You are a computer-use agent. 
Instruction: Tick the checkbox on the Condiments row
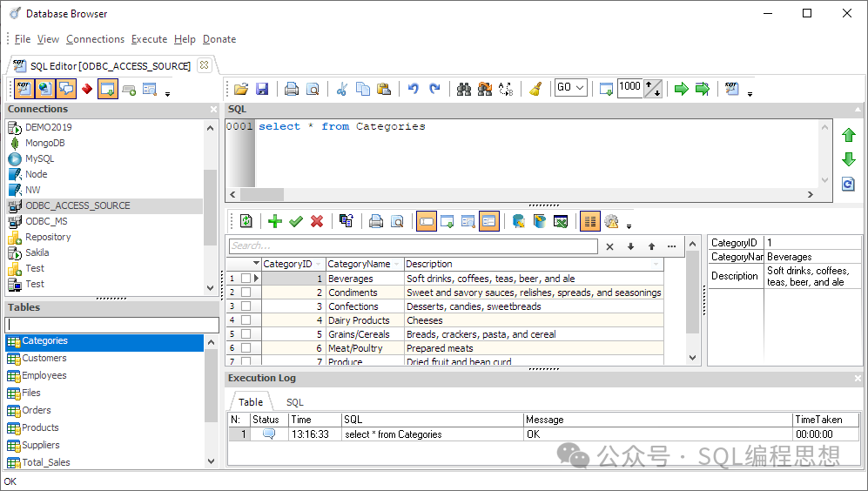click(246, 293)
